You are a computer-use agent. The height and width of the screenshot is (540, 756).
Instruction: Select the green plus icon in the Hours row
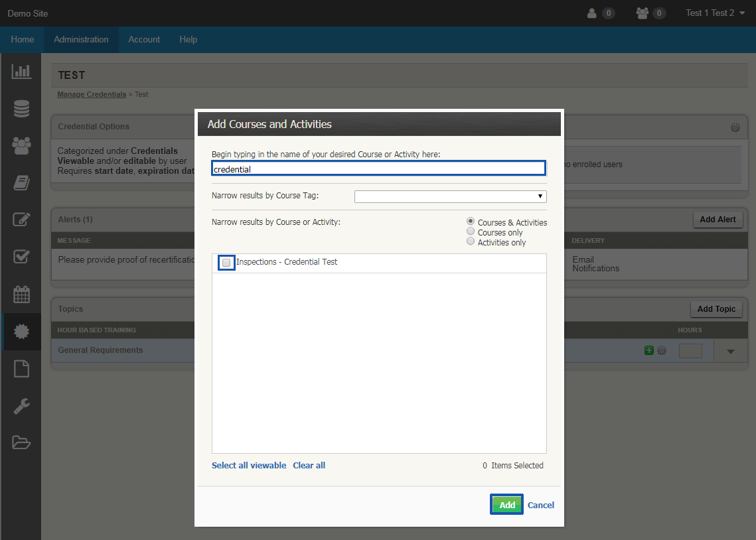point(648,350)
